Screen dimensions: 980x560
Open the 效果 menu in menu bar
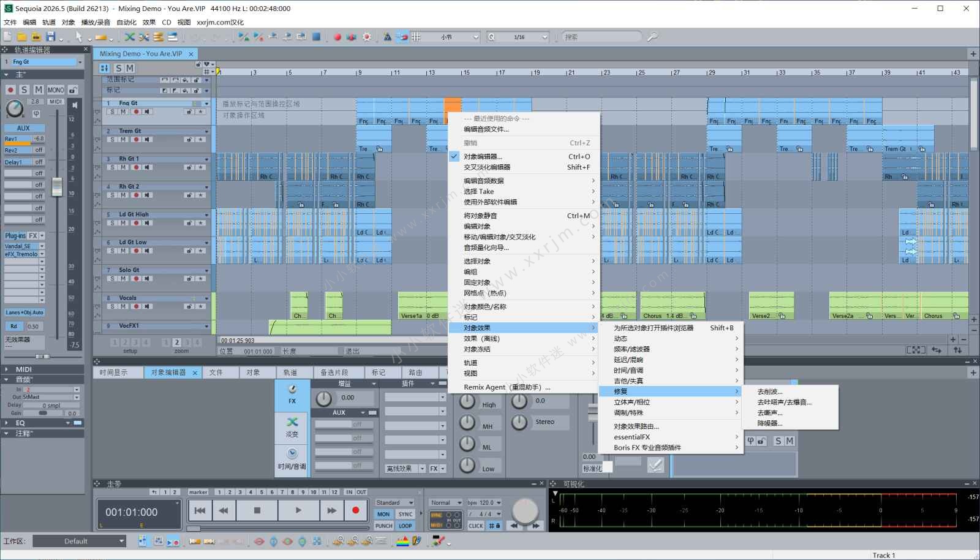[149, 22]
